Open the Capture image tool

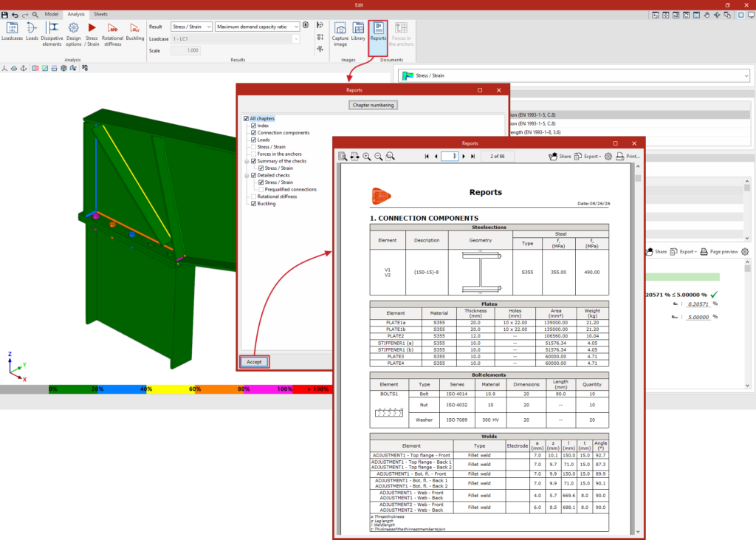pos(340,34)
